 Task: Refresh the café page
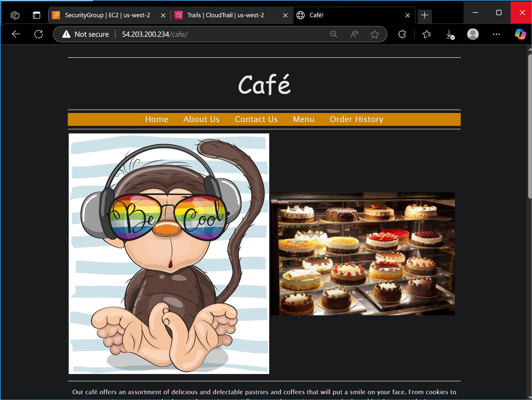(39, 34)
